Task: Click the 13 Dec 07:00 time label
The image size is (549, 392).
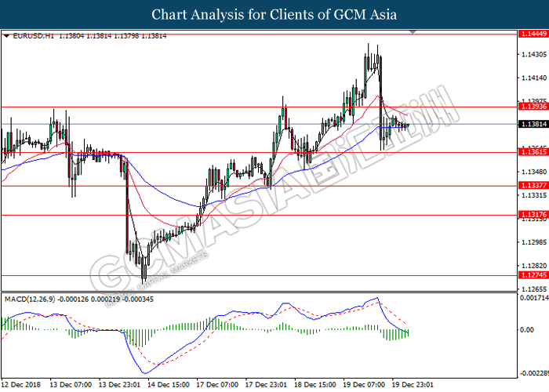Action: 71,385
